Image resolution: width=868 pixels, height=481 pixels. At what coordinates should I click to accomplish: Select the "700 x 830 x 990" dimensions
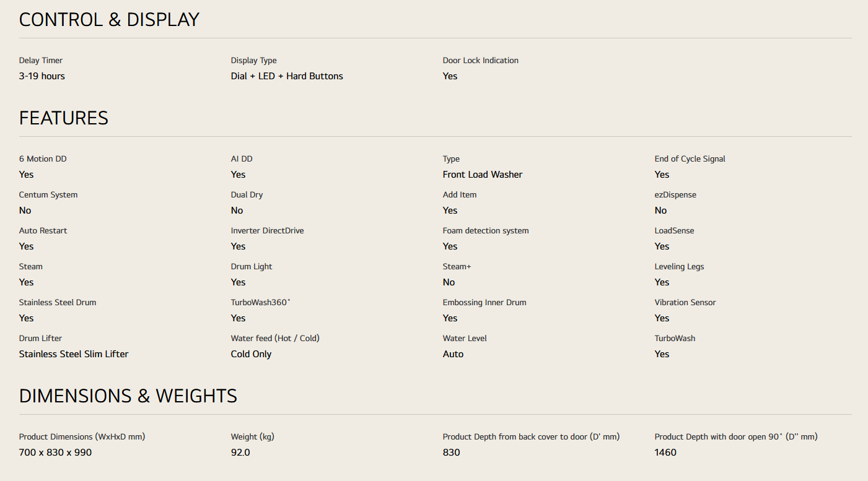pos(56,453)
